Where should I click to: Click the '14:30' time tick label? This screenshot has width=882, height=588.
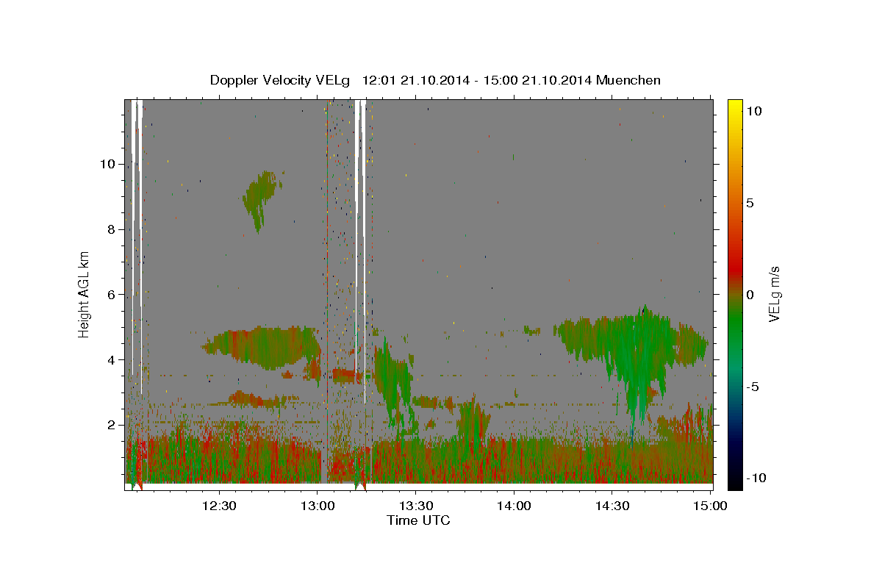(x=612, y=506)
